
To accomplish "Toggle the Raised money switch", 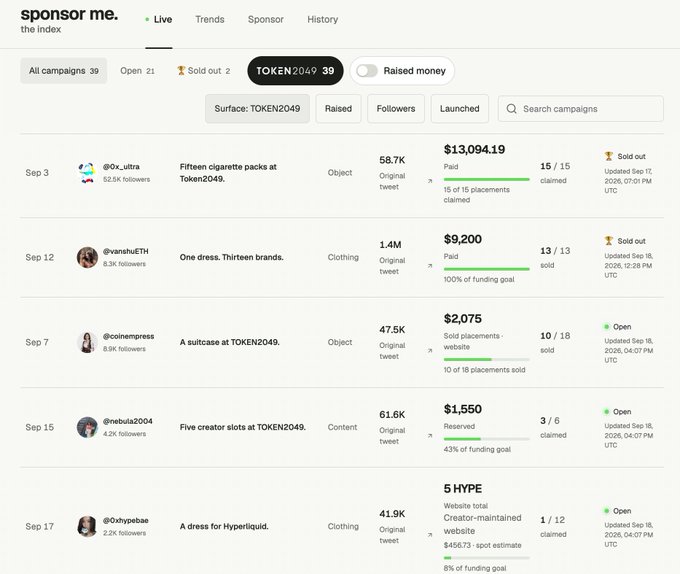I will tap(367, 71).
